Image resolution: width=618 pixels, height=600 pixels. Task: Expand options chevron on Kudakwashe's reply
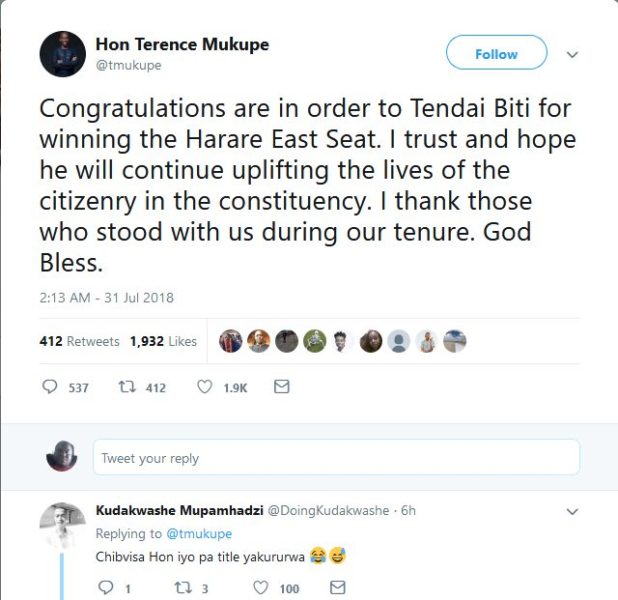pos(572,511)
